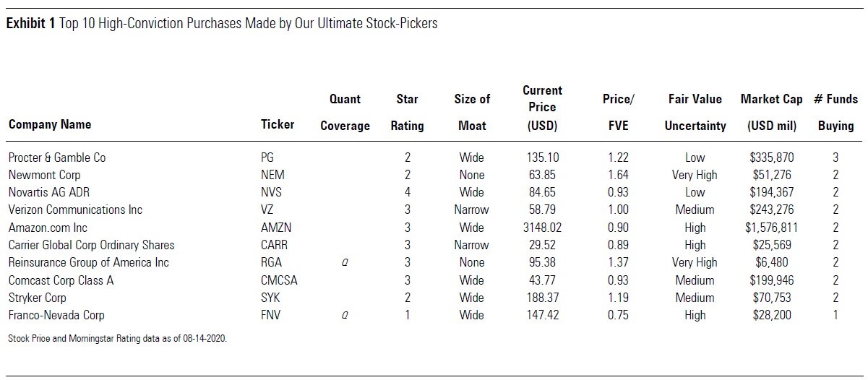868x380 pixels.
Task: Click the Price/FVE column header
Action: 617,112
